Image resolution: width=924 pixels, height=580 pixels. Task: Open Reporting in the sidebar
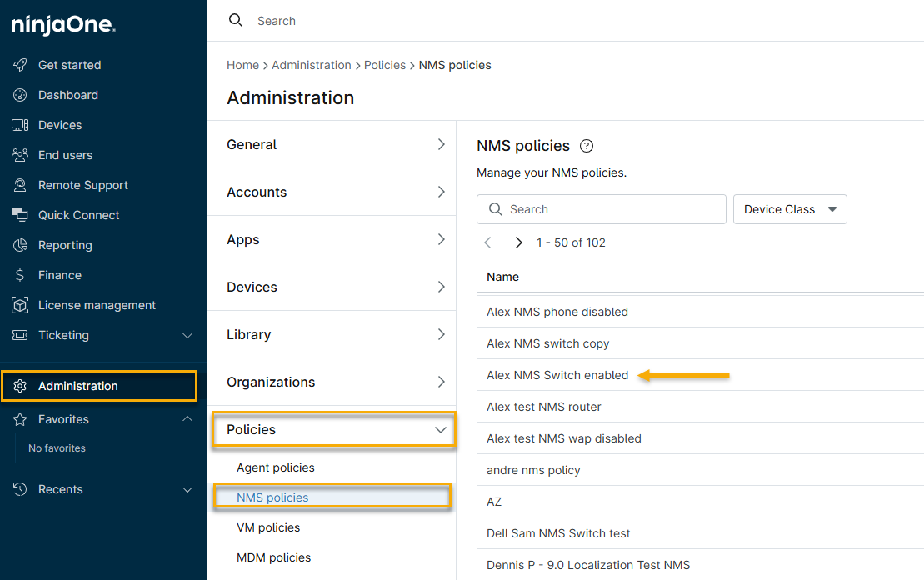click(66, 245)
